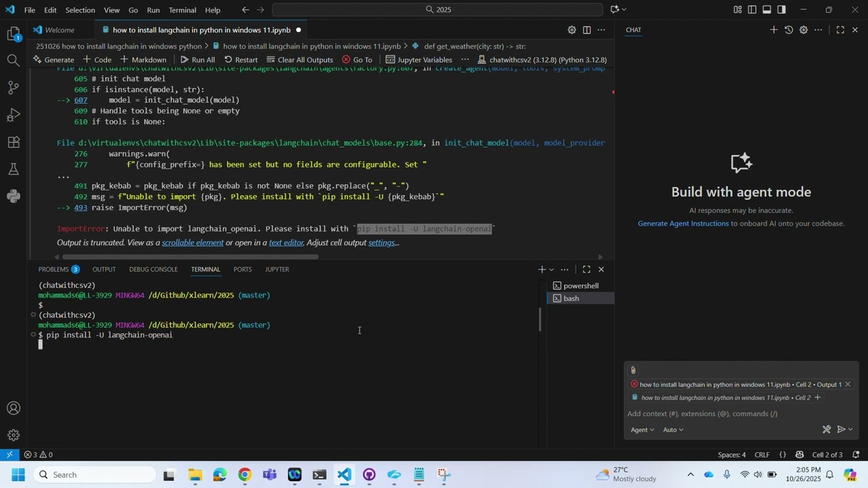The image size is (868, 488).
Task: Expand send button options chevron
Action: [851, 430]
